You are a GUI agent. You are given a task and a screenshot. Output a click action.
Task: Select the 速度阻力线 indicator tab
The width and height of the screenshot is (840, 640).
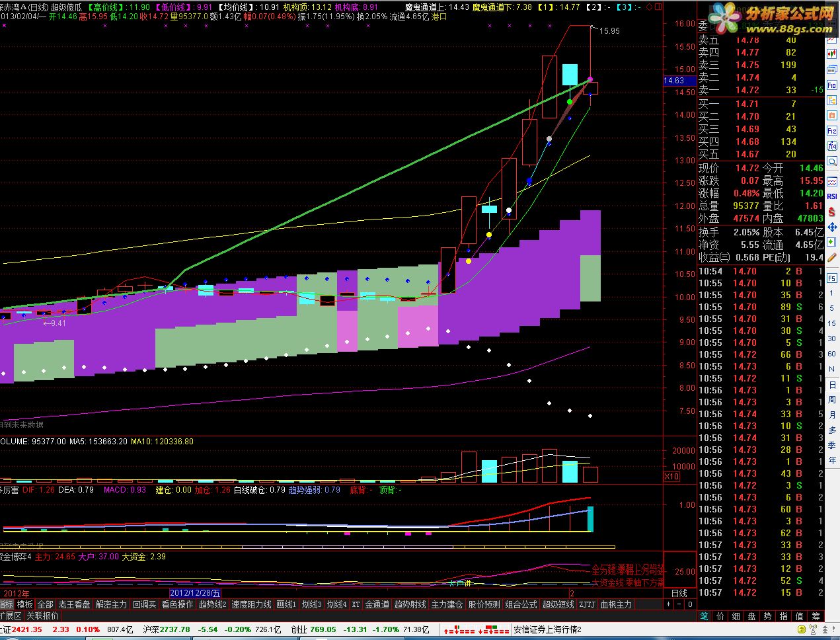tap(251, 604)
